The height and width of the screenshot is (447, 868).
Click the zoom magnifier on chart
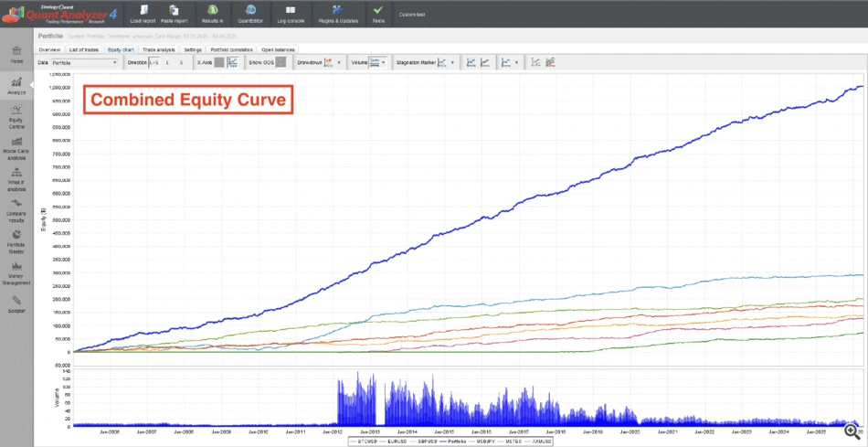click(x=852, y=430)
